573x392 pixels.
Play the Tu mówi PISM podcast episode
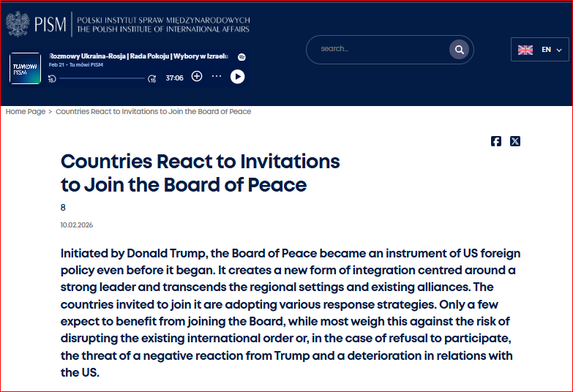(237, 76)
